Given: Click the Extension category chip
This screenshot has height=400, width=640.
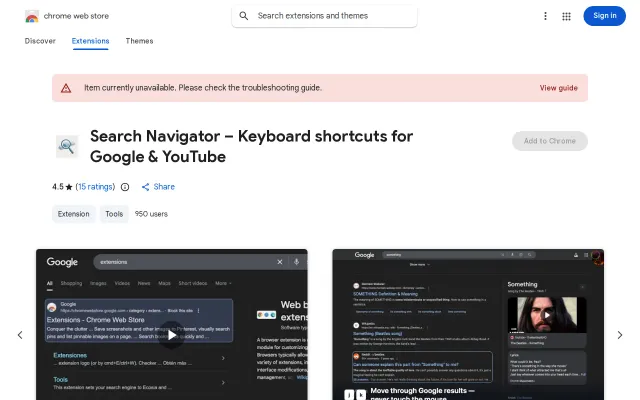Looking at the screenshot, I should [73, 214].
